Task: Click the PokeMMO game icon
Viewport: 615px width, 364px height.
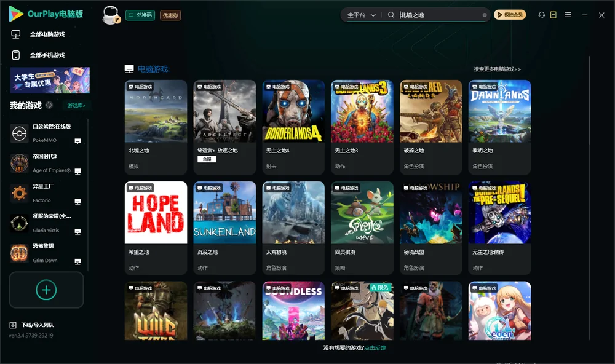Action: coord(19,134)
